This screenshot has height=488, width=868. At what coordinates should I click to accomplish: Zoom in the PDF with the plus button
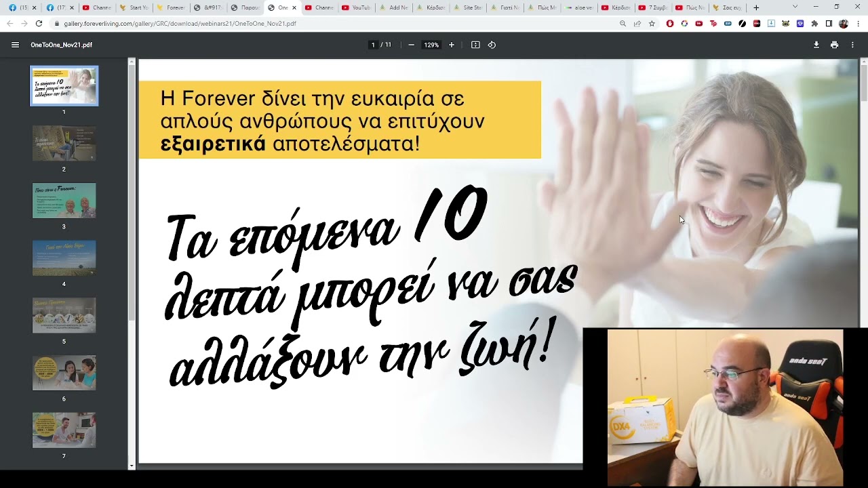point(452,45)
